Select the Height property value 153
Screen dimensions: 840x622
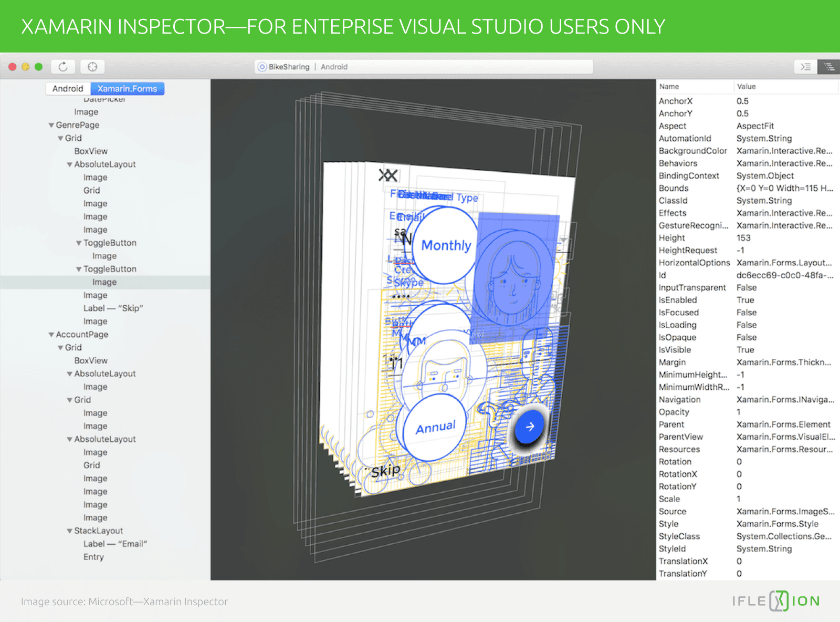tap(743, 238)
